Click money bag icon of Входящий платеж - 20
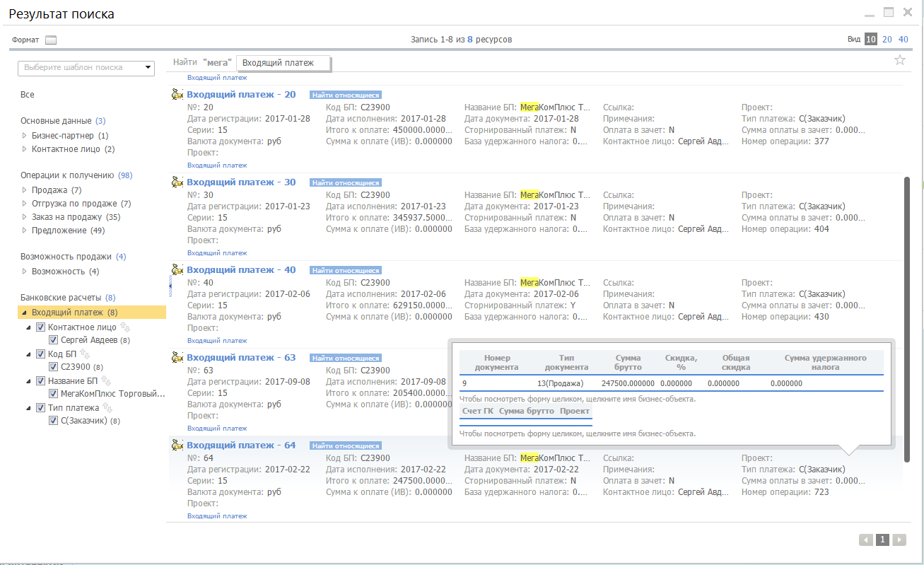The width and height of the screenshot is (924, 565). click(x=177, y=95)
